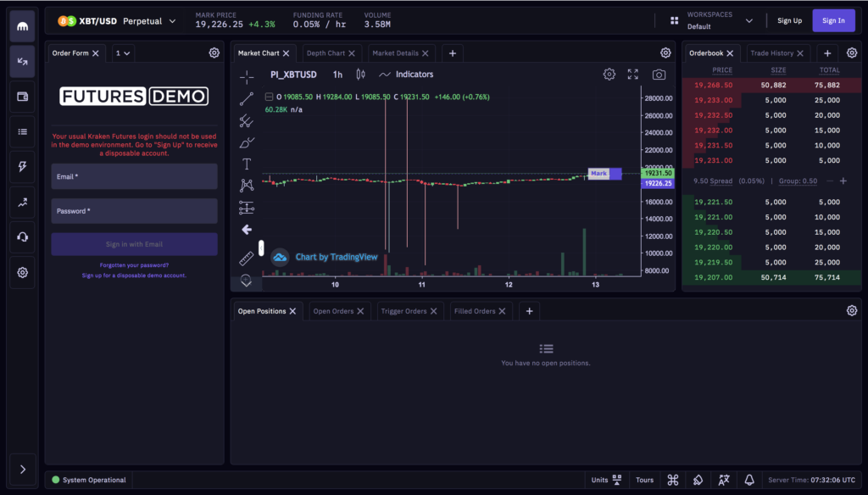Open the chart settings gear near the camera
The height and width of the screenshot is (495, 868).
(x=609, y=75)
